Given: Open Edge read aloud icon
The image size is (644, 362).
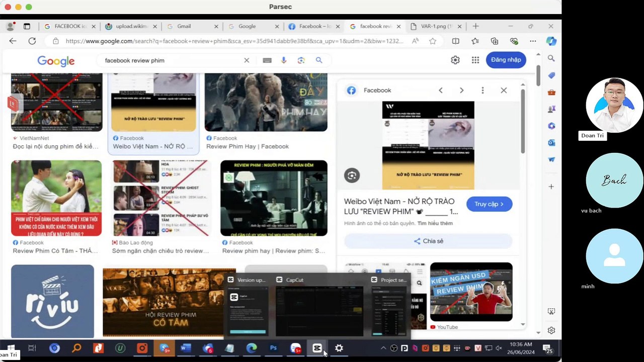Looking at the screenshot, I should [x=415, y=41].
